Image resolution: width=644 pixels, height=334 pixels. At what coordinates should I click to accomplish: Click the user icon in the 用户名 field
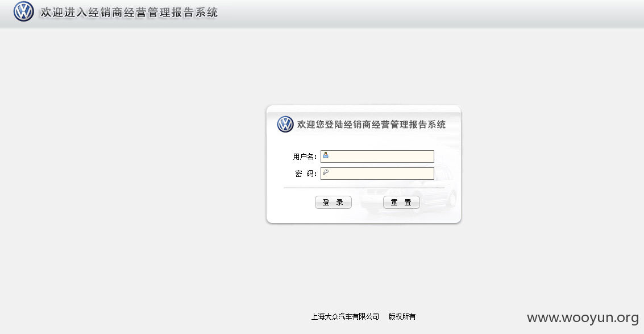click(326, 155)
